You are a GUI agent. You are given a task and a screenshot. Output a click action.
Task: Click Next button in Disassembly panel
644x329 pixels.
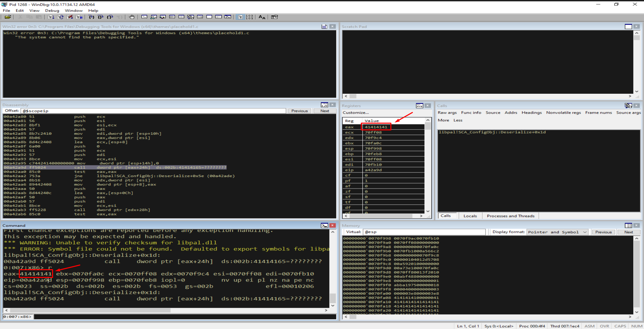pyautogui.click(x=325, y=111)
